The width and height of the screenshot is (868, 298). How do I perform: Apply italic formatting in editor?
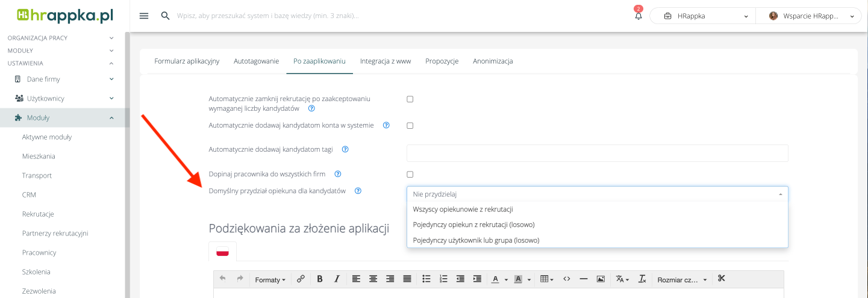337,279
